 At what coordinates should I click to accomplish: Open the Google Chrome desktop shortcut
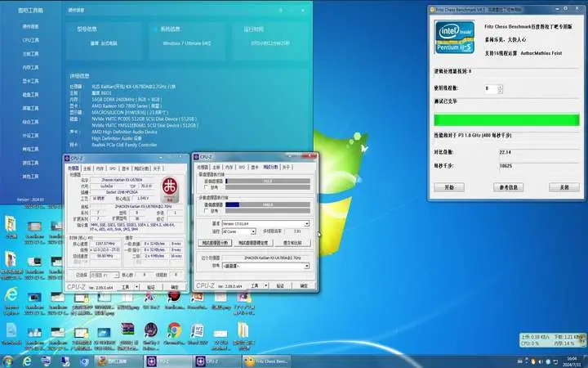(x=174, y=330)
